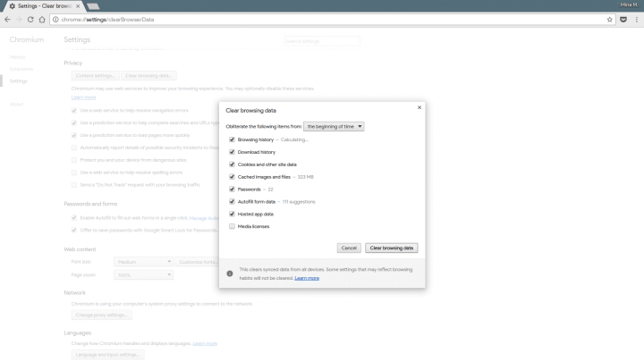The image size is (644, 362).
Task: Toggle Cookies and other site data
Action: click(232, 164)
